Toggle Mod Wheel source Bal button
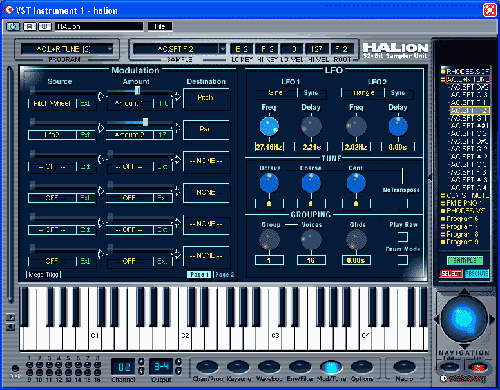The height and width of the screenshot is (390, 500). click(x=85, y=104)
